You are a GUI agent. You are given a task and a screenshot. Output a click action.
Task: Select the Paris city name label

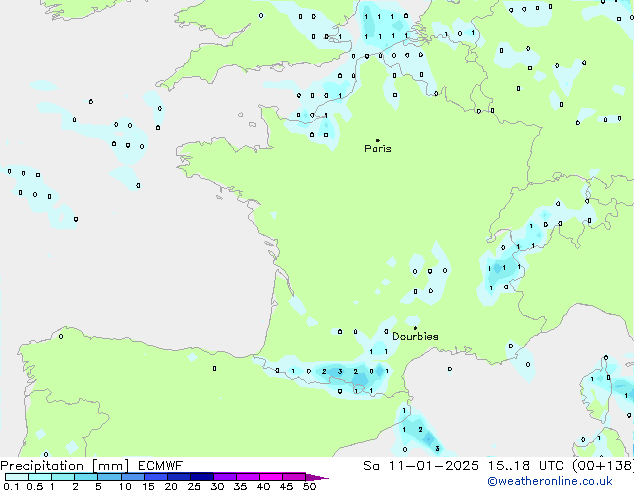tap(378, 149)
